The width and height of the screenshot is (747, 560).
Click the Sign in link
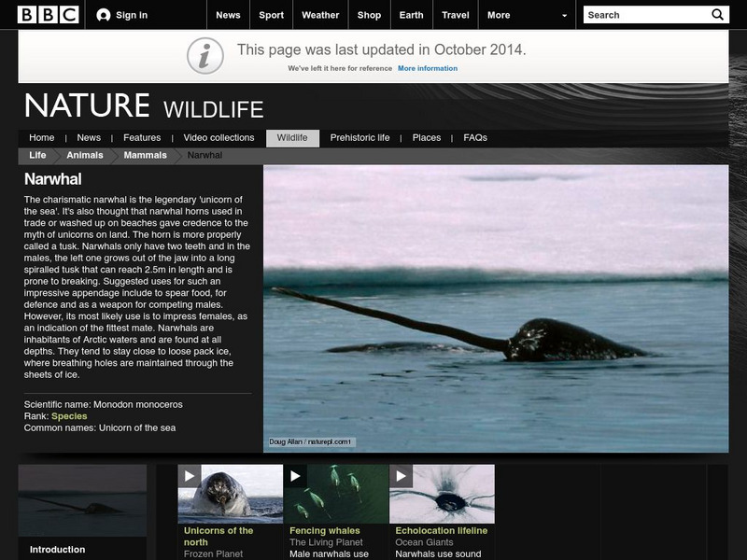coord(132,15)
